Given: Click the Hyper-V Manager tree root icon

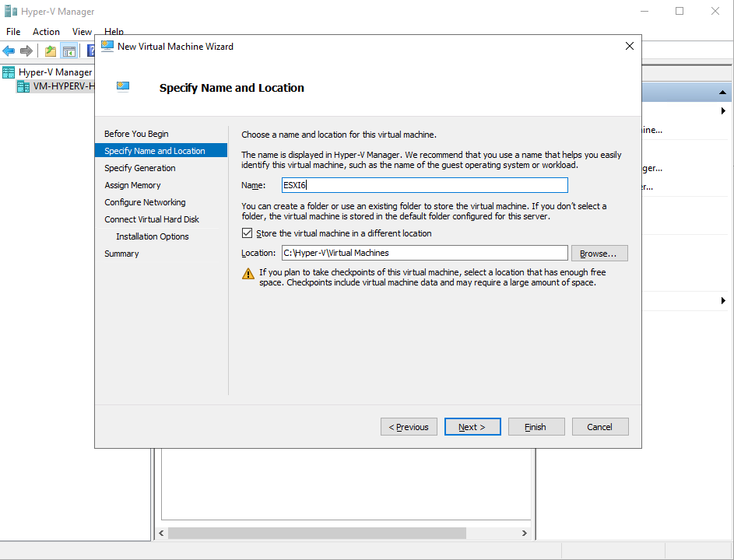Looking at the screenshot, I should (9, 72).
